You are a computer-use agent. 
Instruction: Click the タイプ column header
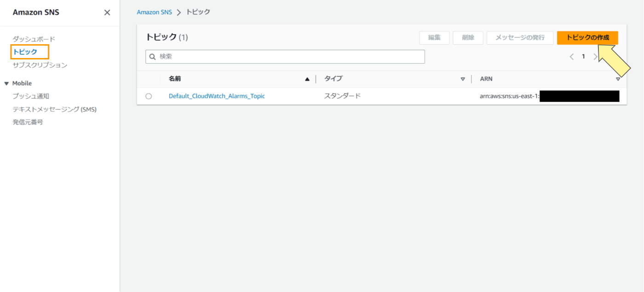pyautogui.click(x=333, y=79)
